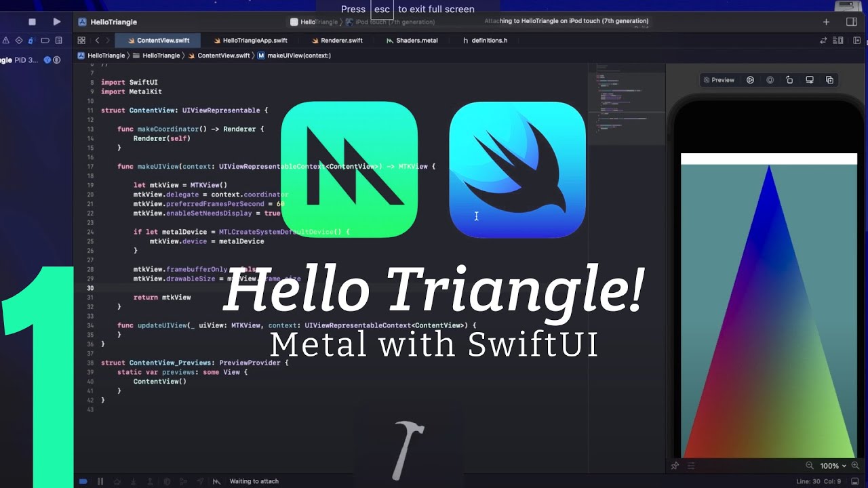Screen dimensions: 868x488
Task: Click the minimap in the source editor
Action: (626, 104)
